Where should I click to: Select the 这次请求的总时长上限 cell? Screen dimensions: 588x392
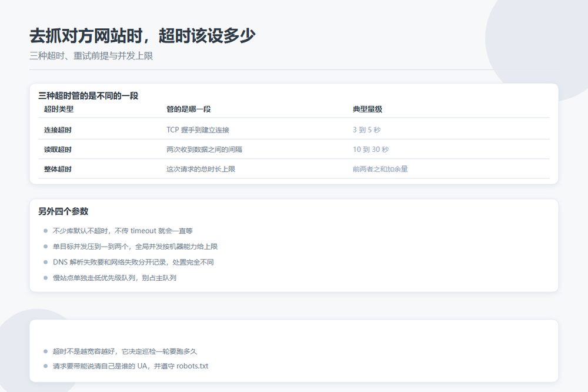(201, 169)
